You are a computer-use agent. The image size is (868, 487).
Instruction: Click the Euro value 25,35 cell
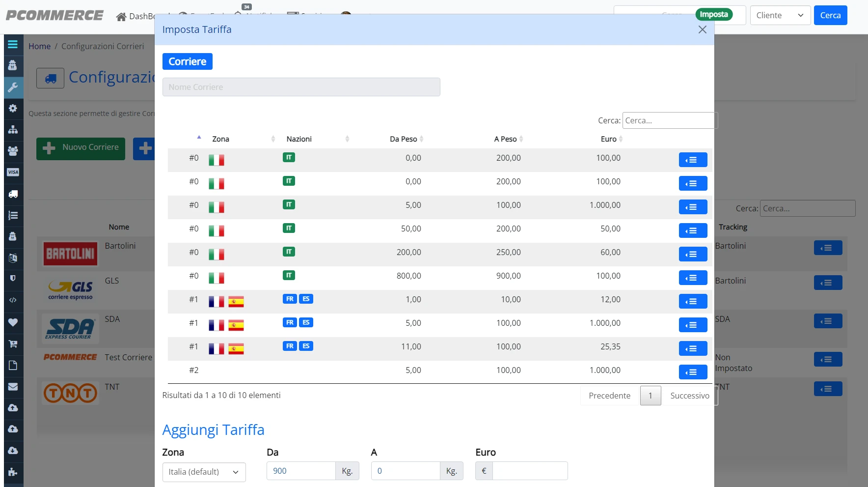tap(610, 346)
